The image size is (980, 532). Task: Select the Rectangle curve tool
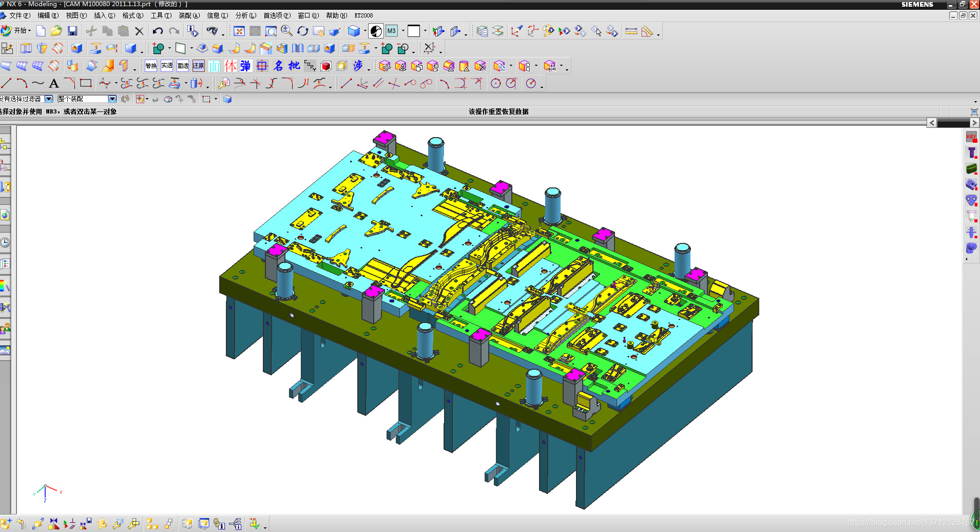86,83
